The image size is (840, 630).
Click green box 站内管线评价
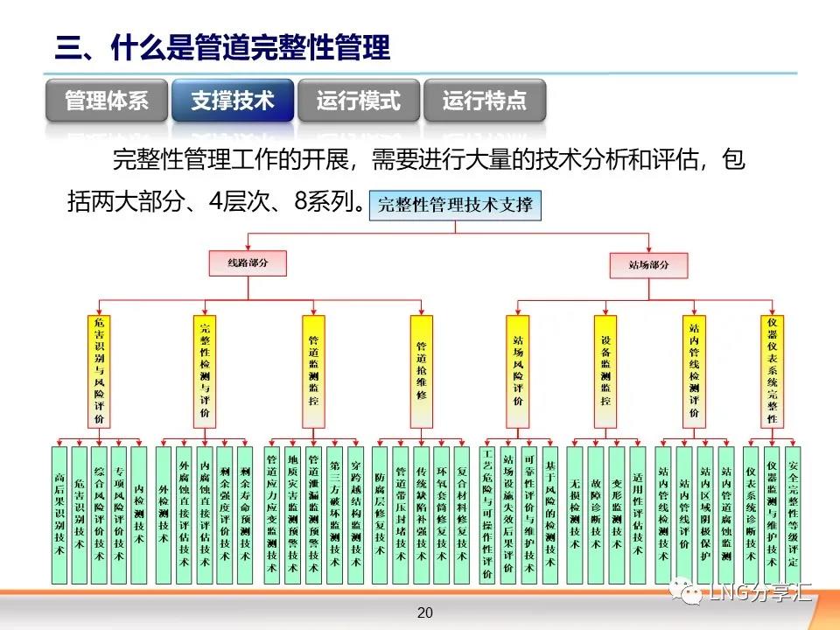[684, 515]
